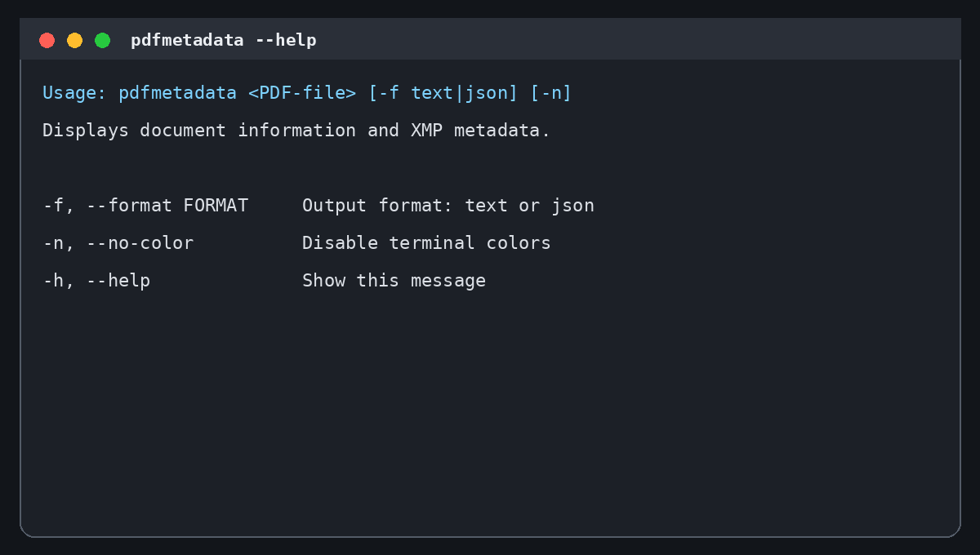Click the 'Disable terminal colors' description

pyautogui.click(x=426, y=243)
